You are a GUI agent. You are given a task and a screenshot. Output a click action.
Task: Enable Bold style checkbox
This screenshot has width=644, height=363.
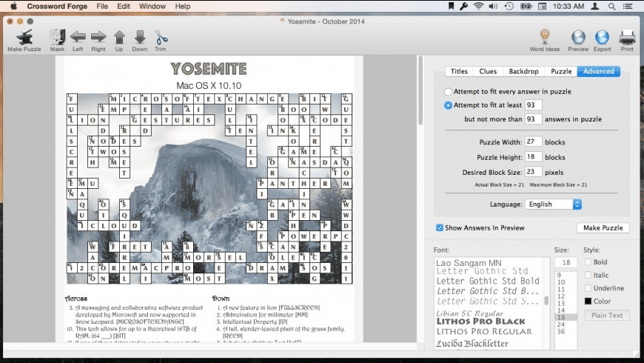pyautogui.click(x=588, y=262)
